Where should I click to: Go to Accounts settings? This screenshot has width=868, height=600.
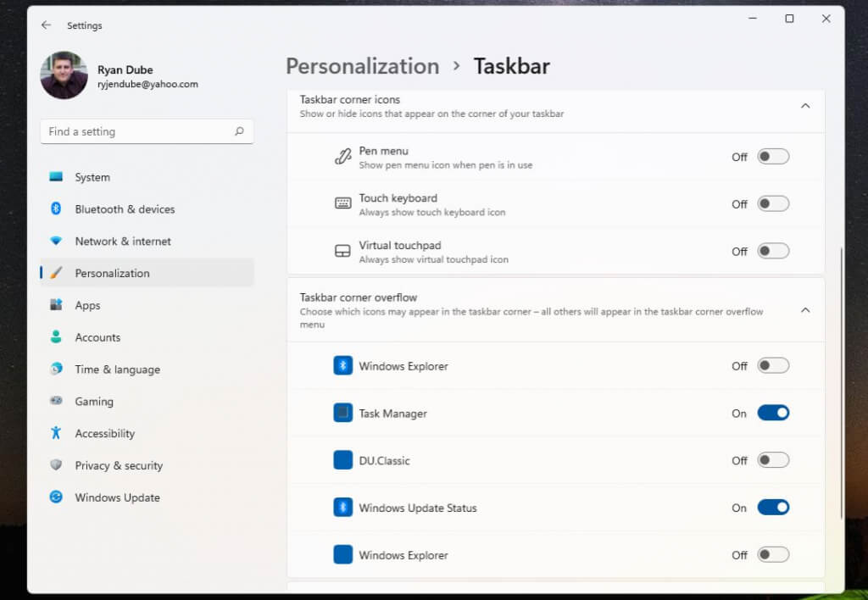[97, 337]
